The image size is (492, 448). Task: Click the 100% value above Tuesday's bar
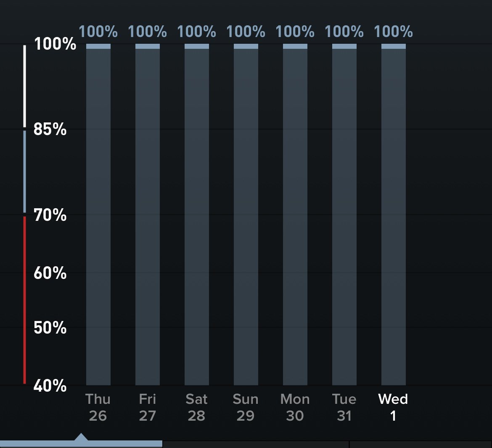pyautogui.click(x=344, y=32)
